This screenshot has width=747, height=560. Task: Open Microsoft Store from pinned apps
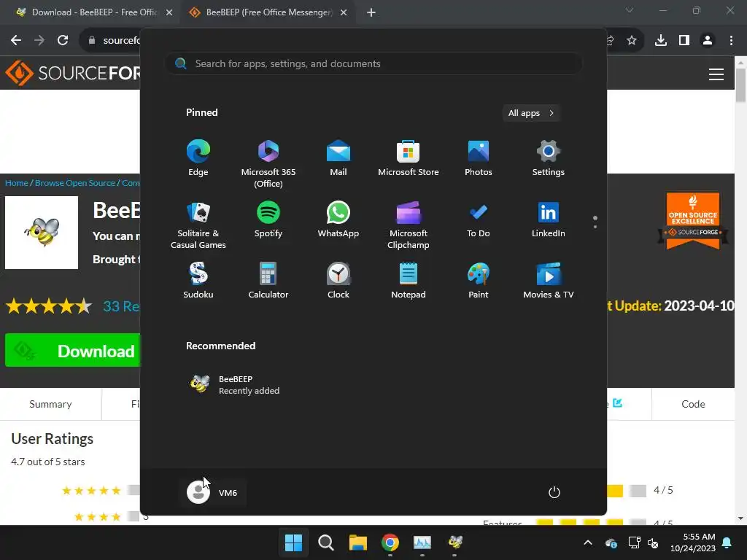coord(409,158)
